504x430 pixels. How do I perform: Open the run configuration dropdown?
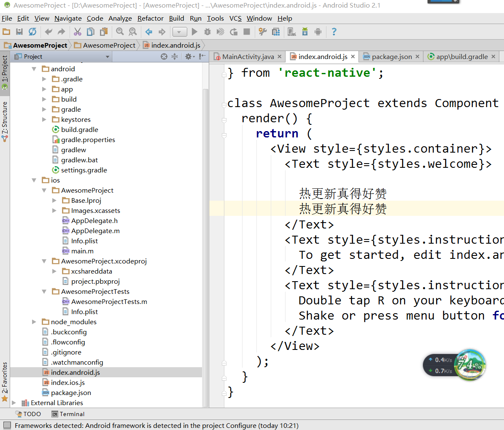(x=179, y=32)
